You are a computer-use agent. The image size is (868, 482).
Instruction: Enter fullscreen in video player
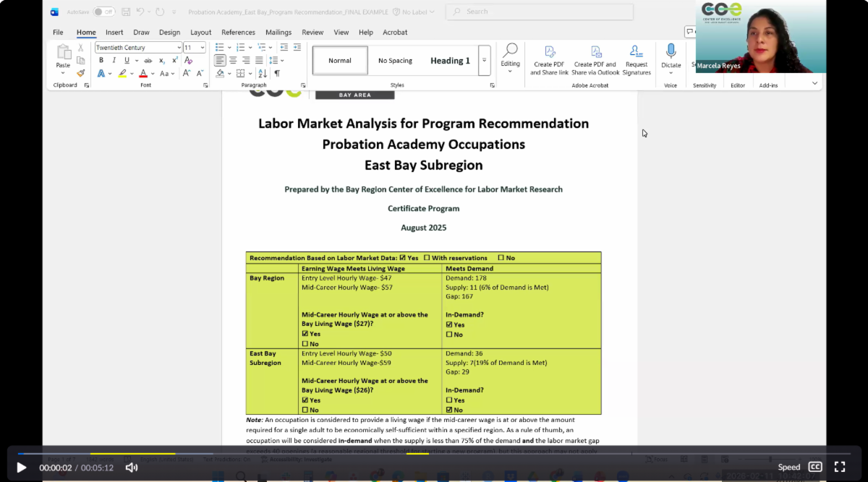point(840,467)
